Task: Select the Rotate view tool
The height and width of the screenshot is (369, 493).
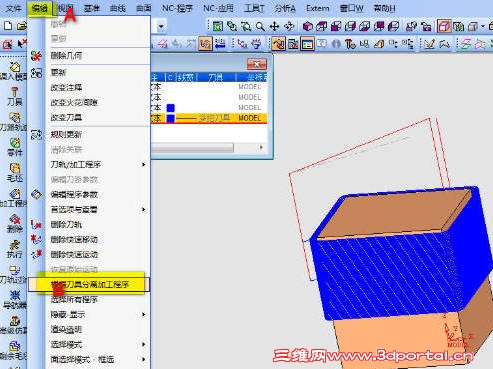Action: (x=289, y=26)
